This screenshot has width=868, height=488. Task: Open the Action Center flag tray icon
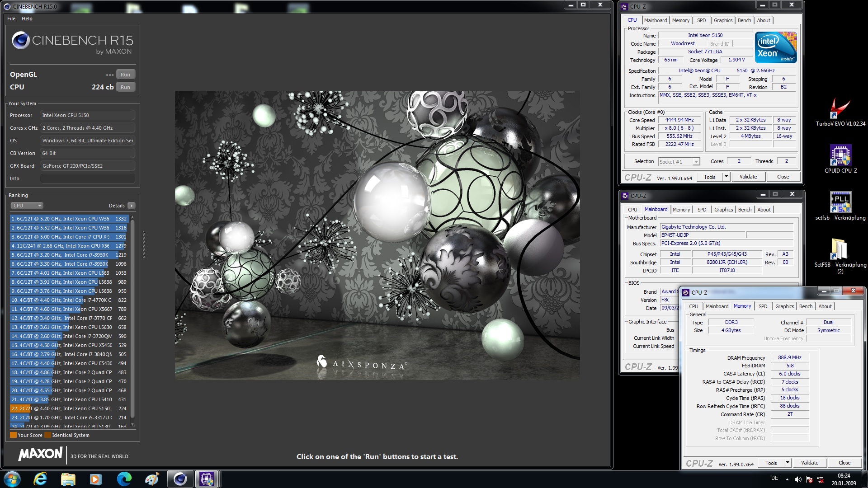click(809, 479)
